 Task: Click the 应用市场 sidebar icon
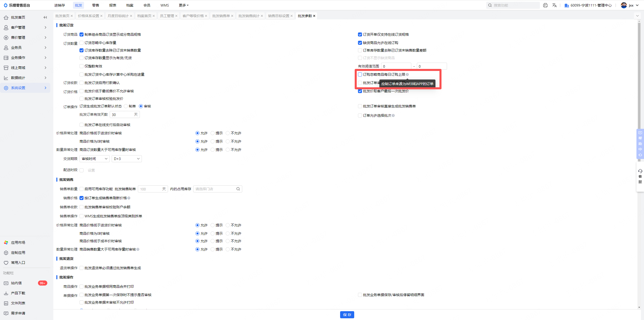point(6,243)
